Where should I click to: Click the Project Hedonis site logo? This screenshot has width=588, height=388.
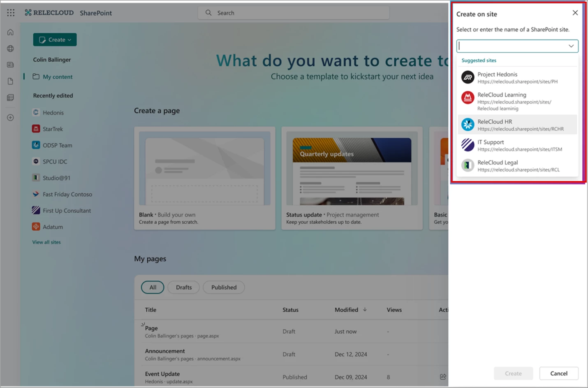click(468, 77)
